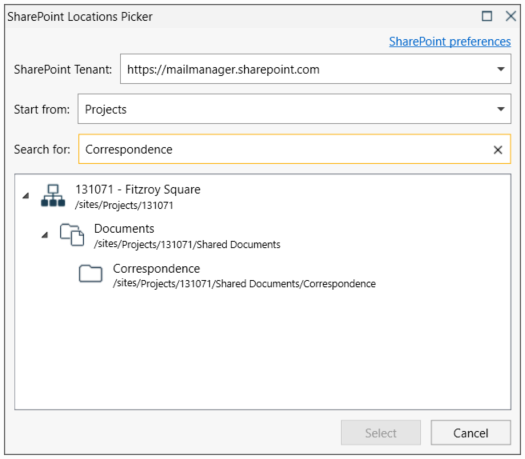Click the site hierarchy icon for Fitzroy Square
Viewport: 525px width, 459px height.
point(53,196)
